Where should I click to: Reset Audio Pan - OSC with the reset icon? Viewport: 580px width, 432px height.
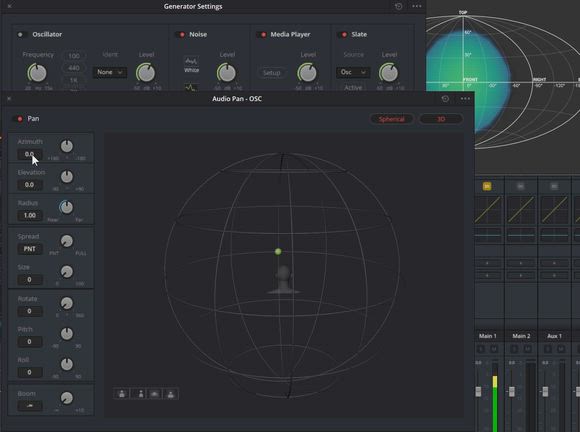pos(445,99)
